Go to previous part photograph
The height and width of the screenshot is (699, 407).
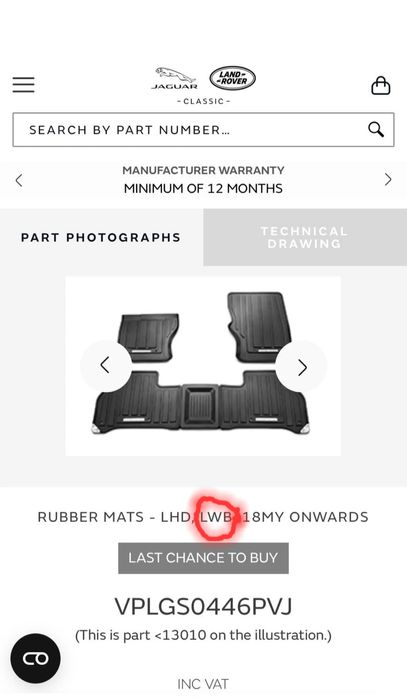[105, 366]
